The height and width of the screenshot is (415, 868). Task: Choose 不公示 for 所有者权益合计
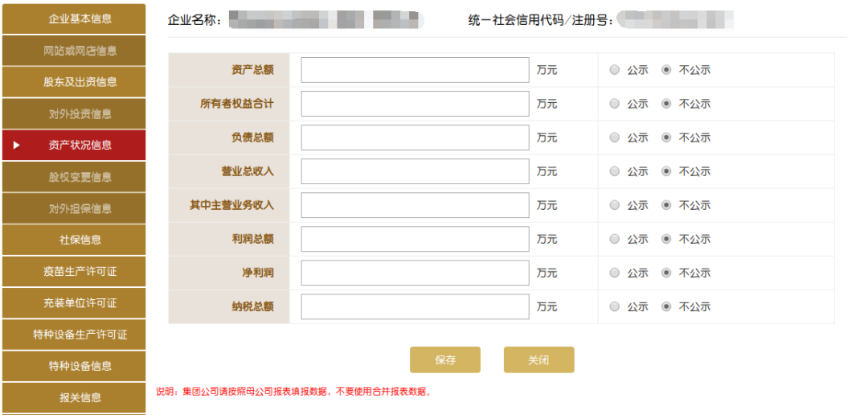666,104
